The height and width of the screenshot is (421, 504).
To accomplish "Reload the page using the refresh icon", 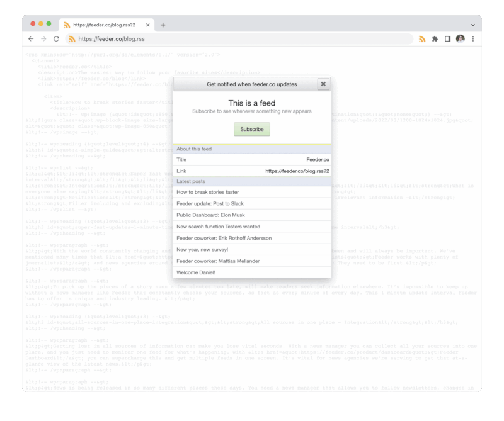I will coord(56,38).
